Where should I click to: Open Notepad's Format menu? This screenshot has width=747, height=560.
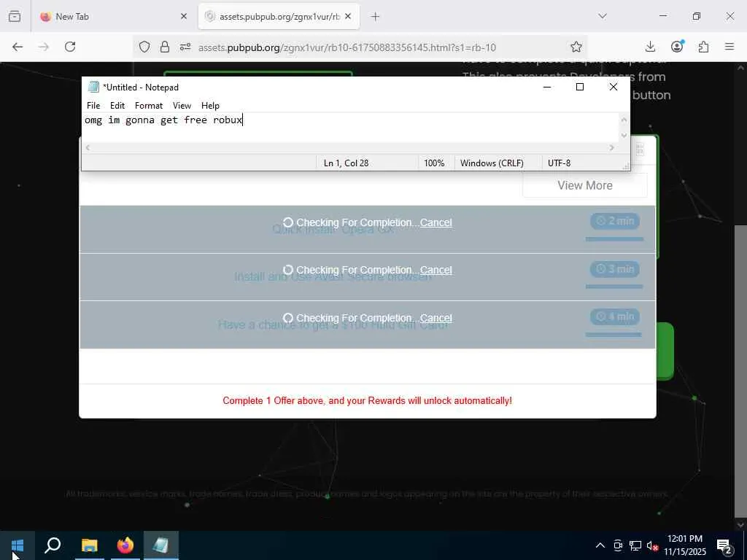click(x=149, y=106)
